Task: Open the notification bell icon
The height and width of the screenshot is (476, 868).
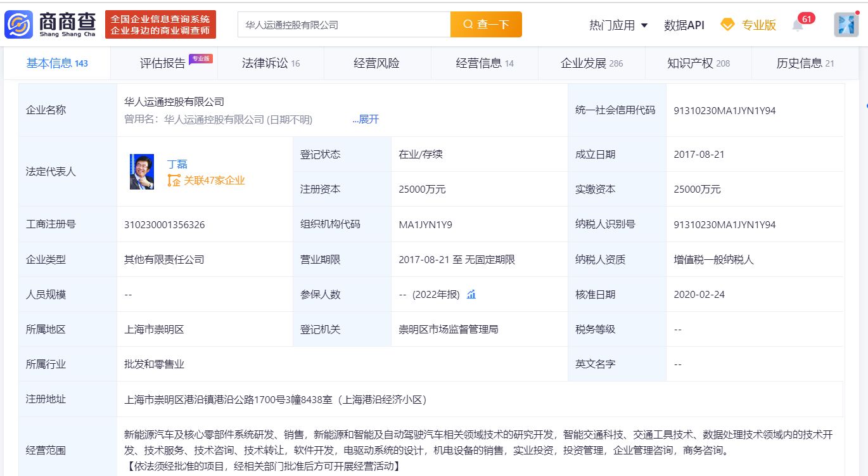Action: click(798, 25)
